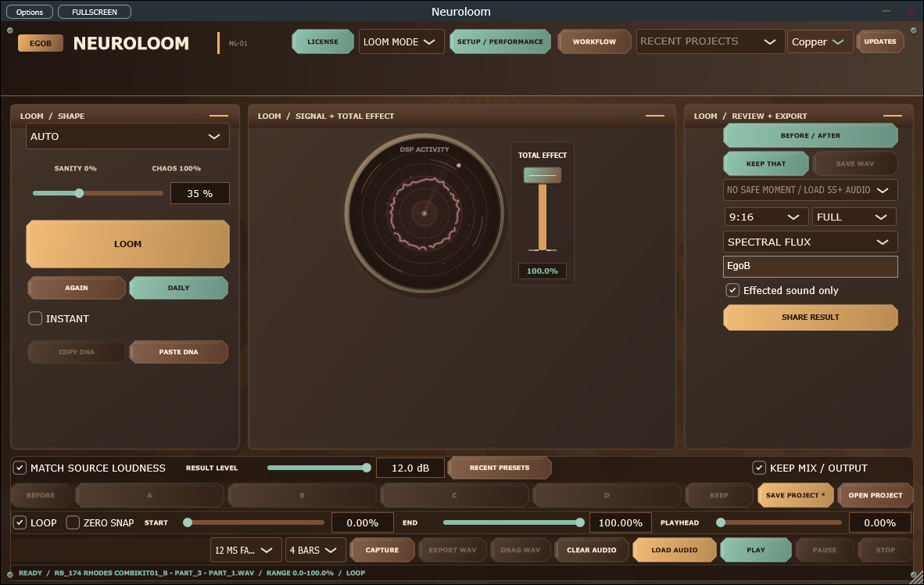This screenshot has height=585, width=924.
Task: Select preset slot C
Action: [x=454, y=495]
